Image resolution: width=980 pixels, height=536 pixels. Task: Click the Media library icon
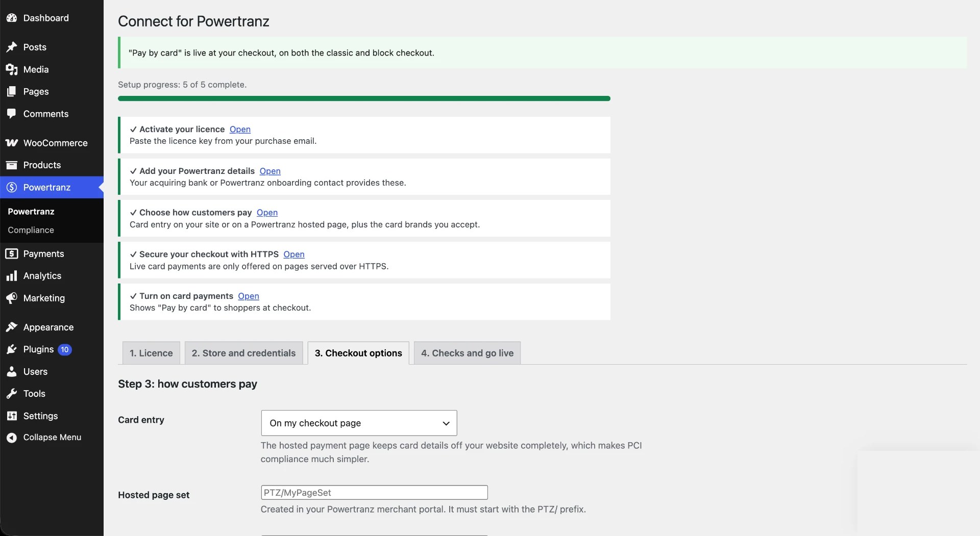point(12,69)
